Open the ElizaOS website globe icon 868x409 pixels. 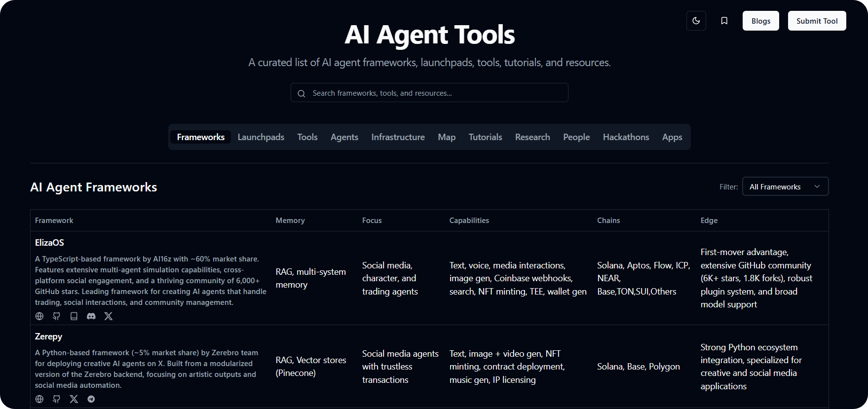pos(39,316)
